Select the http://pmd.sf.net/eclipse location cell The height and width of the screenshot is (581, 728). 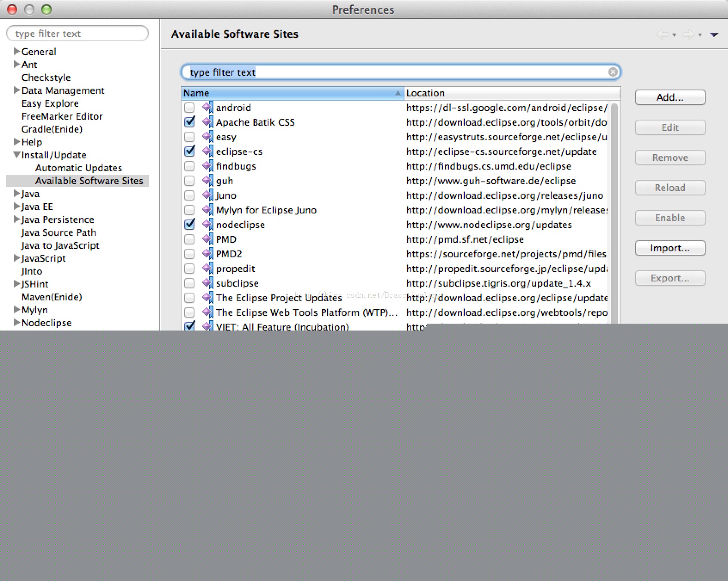click(465, 239)
